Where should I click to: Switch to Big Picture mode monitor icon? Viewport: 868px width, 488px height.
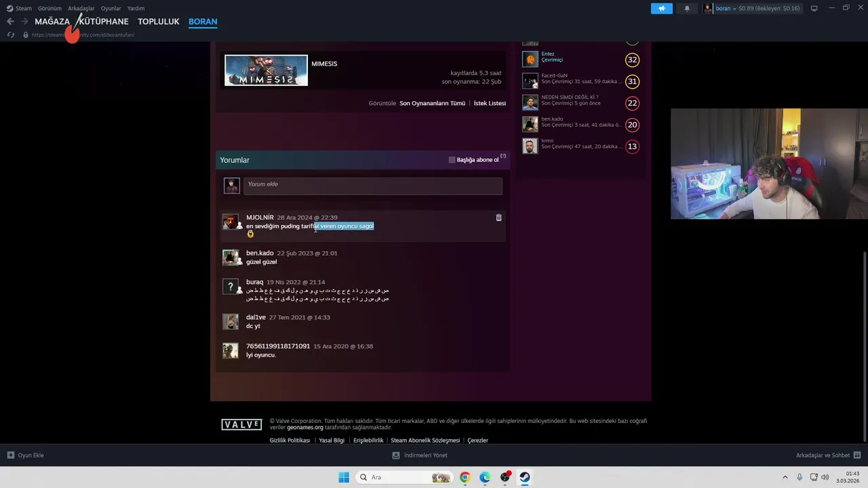click(814, 8)
